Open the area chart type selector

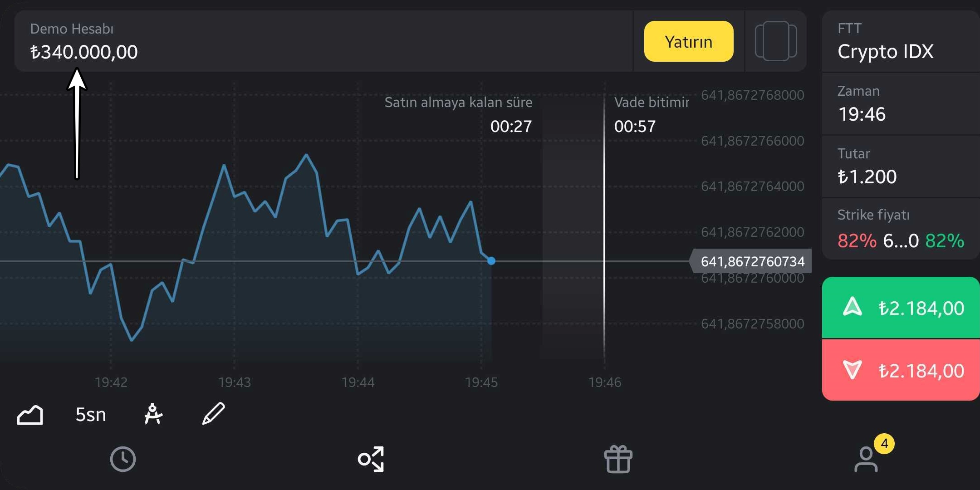pos(30,415)
